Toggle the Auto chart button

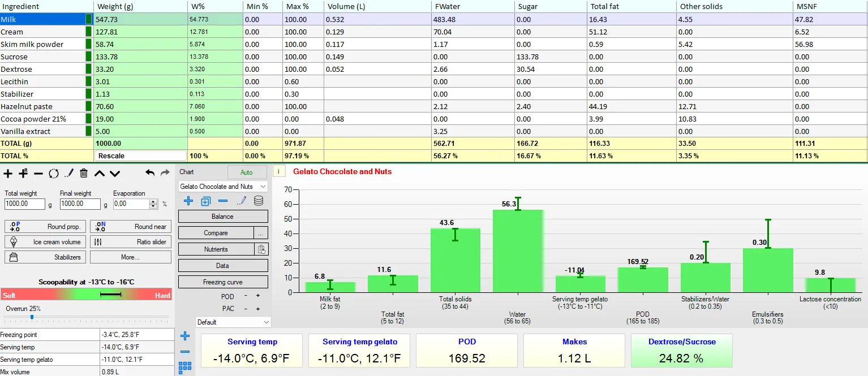(247, 172)
